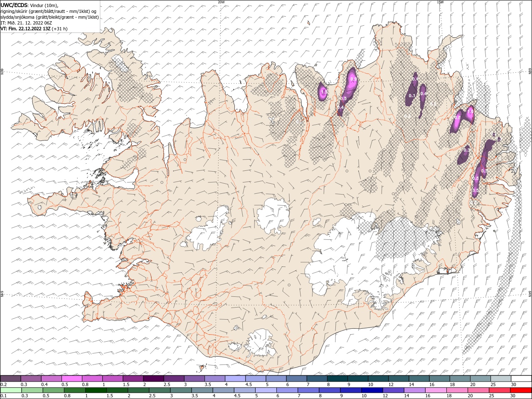Click the dark teal 8 swatch on the snow scale
The height and width of the screenshot is (399, 532).
(337, 379)
